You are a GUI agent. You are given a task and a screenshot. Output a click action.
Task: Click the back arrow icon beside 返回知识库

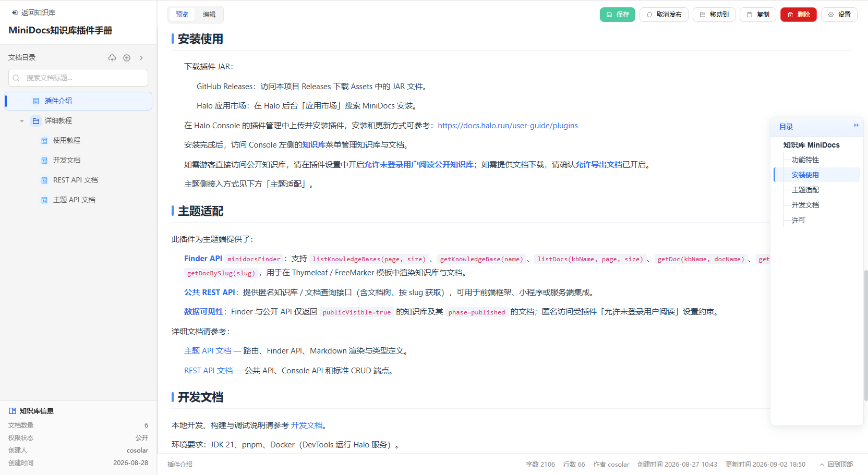[15, 13]
